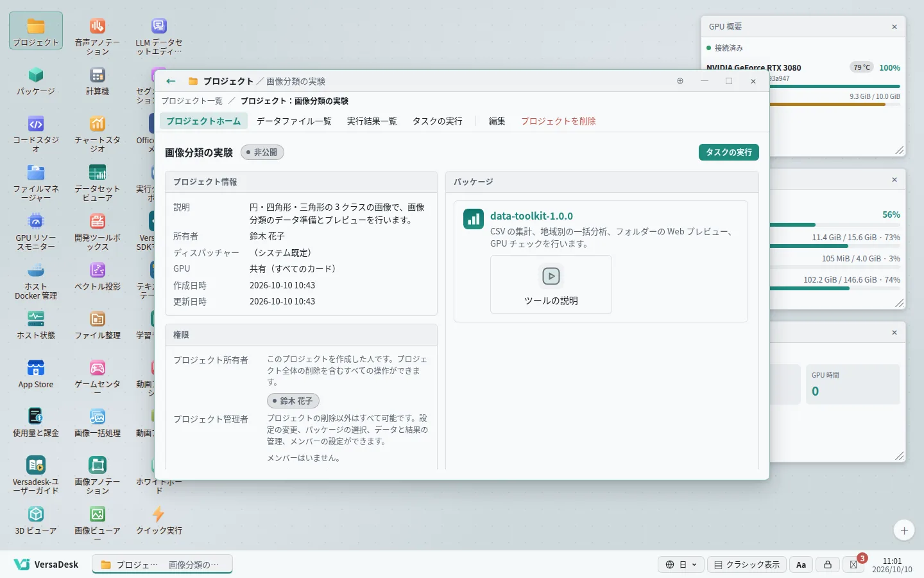This screenshot has width=924, height=578.
Task: Switch to the 実行結果一覧 tab
Action: pyautogui.click(x=372, y=121)
